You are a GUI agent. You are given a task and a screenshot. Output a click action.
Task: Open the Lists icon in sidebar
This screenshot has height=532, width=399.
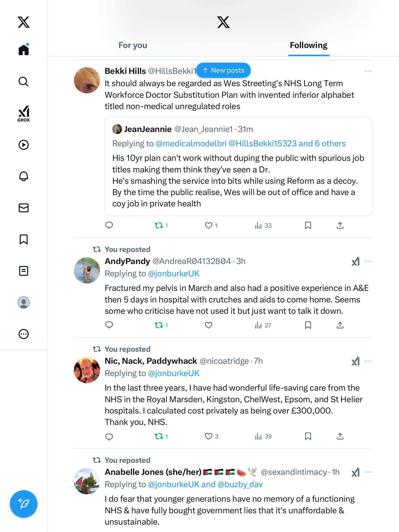point(24,271)
